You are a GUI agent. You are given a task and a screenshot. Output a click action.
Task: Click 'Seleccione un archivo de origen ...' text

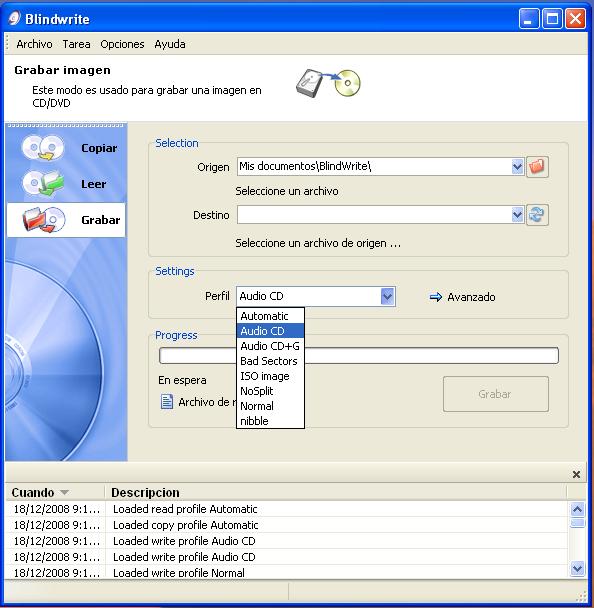point(318,243)
